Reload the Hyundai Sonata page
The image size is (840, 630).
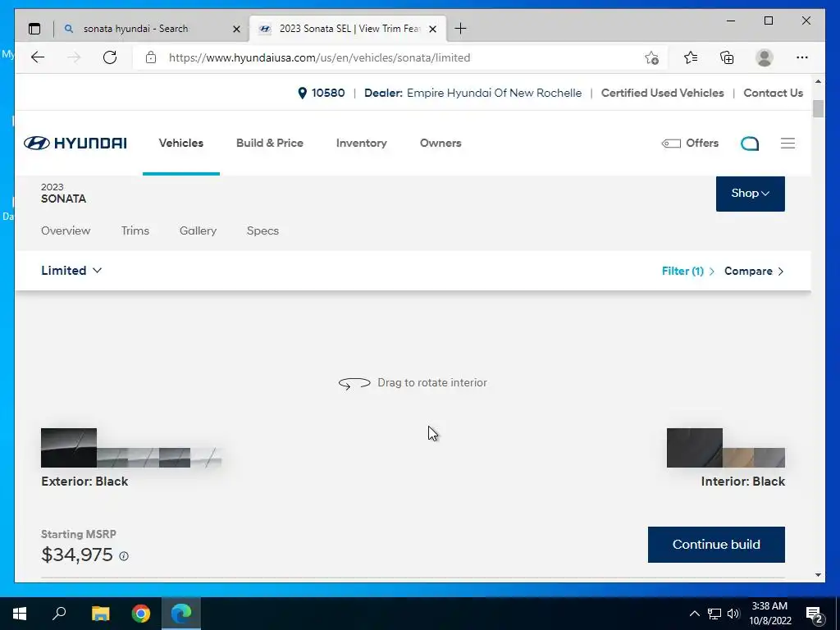tap(110, 57)
